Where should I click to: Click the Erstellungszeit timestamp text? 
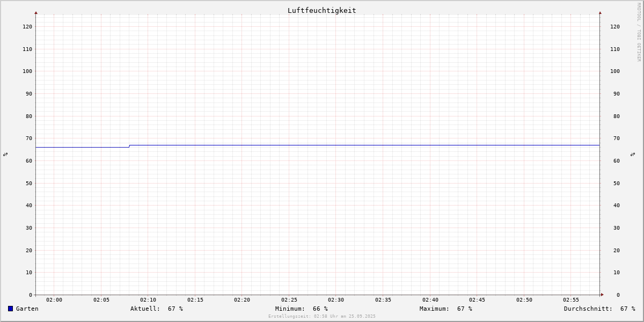tap(322, 316)
